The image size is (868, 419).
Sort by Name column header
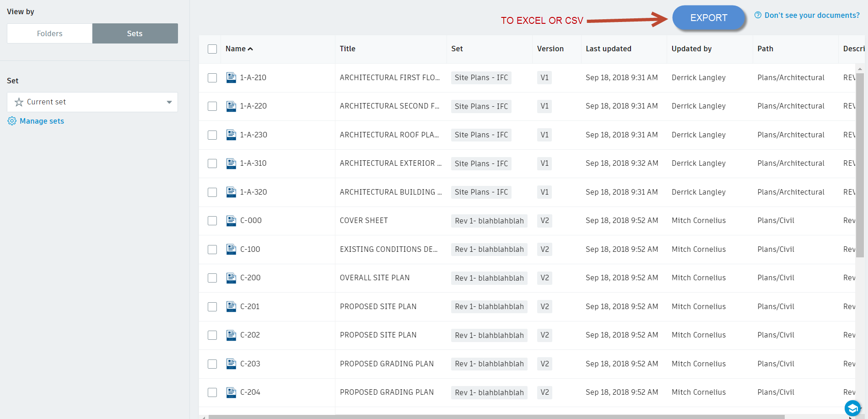(x=239, y=49)
